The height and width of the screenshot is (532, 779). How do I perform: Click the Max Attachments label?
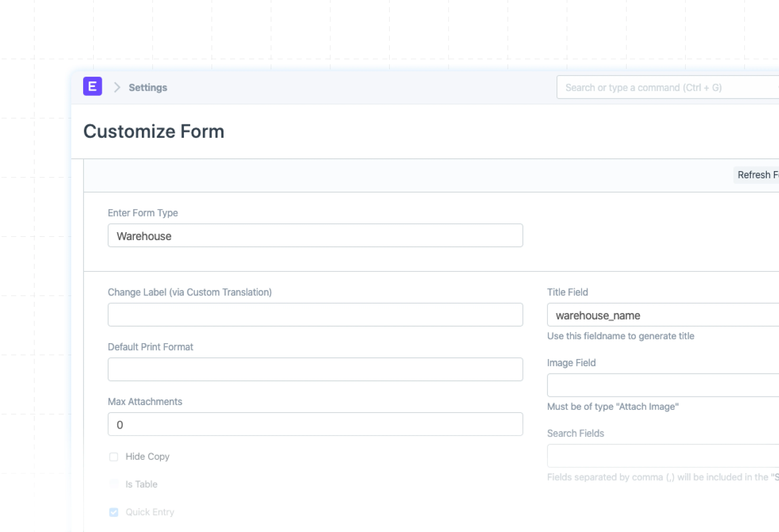145,402
